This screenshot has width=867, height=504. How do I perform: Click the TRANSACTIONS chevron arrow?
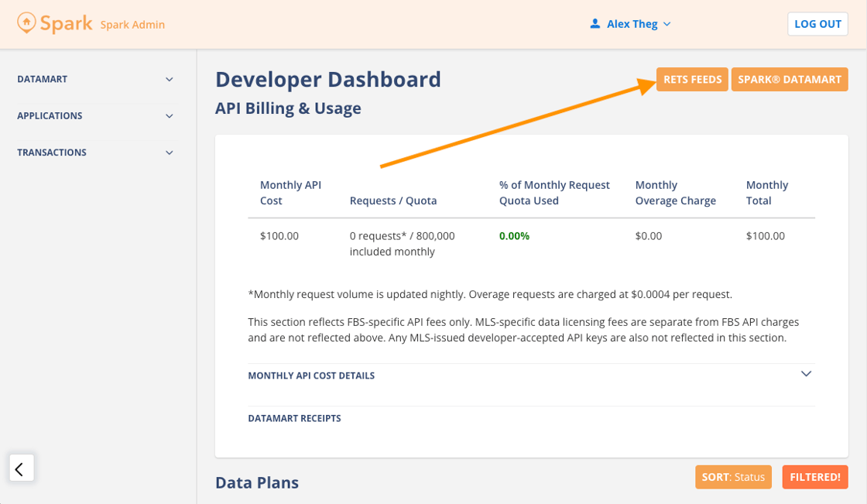(170, 153)
